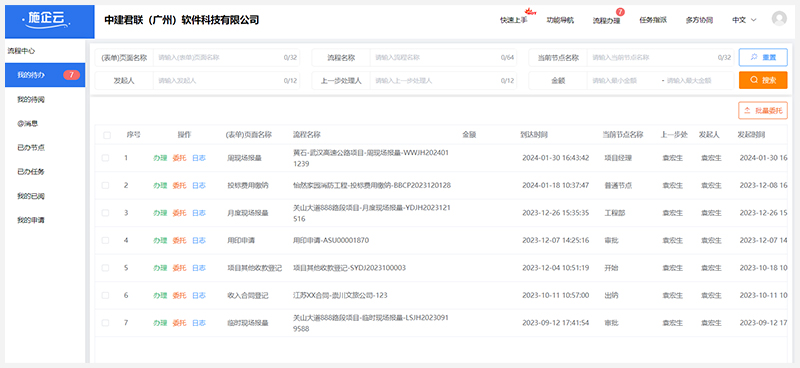The image size is (800, 368).
Task: Open 功能导航 in top navigation
Action: tap(560, 20)
